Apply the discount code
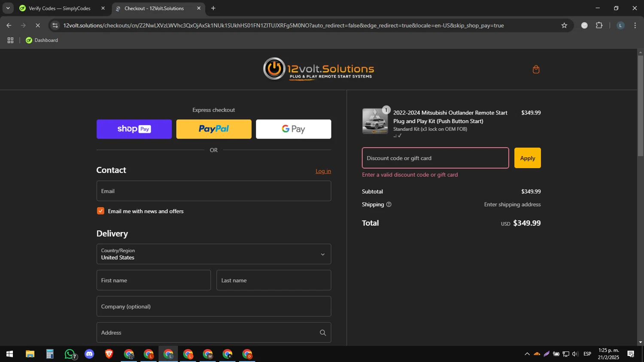 pos(528,158)
